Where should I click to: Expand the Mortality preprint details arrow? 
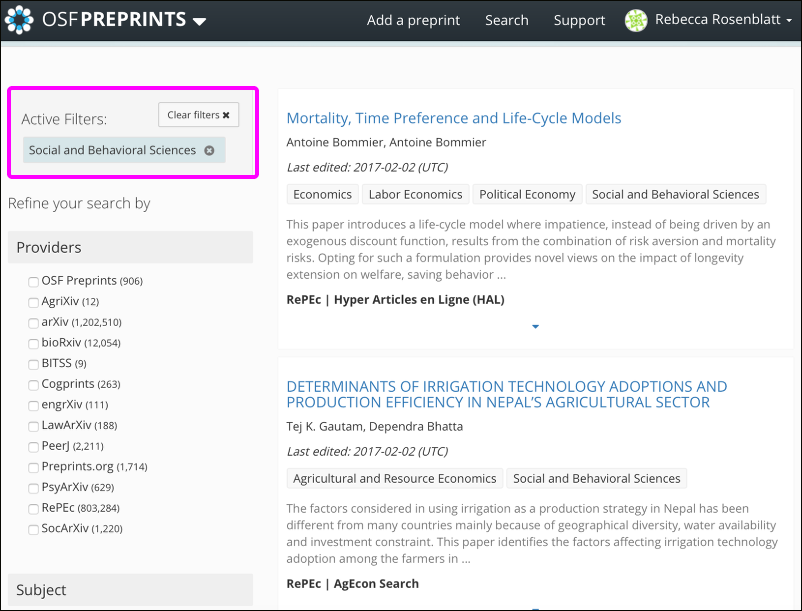coord(536,326)
